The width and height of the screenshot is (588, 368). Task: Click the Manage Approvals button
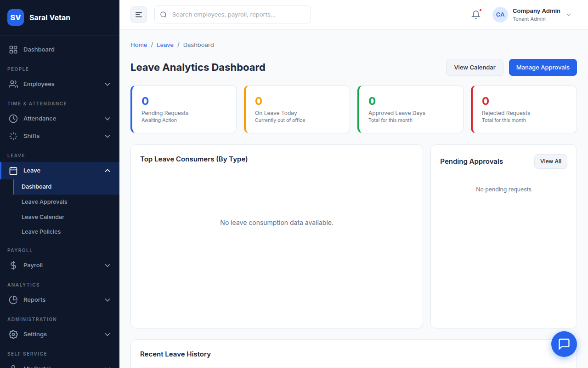point(543,68)
